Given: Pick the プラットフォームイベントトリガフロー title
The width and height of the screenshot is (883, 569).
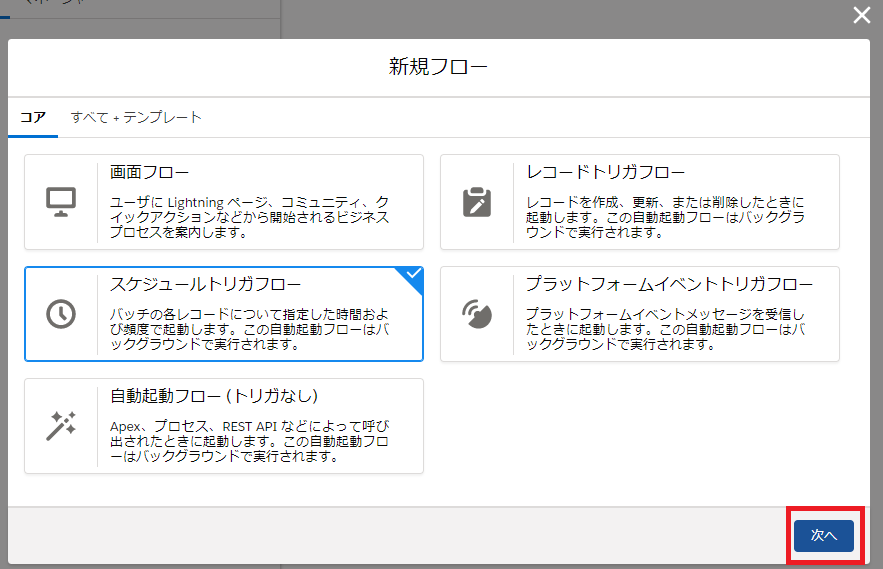Looking at the screenshot, I should click(x=669, y=284).
